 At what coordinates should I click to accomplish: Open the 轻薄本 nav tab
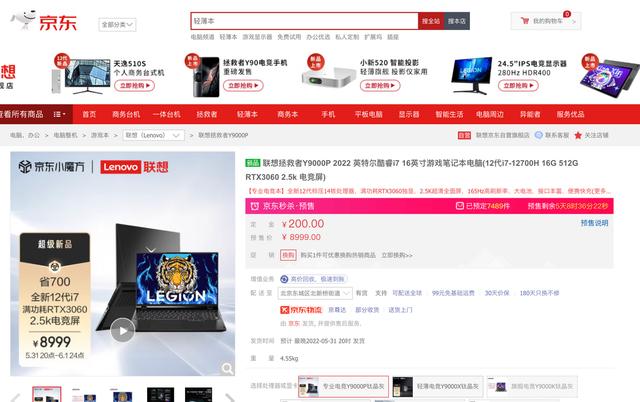coord(247,114)
